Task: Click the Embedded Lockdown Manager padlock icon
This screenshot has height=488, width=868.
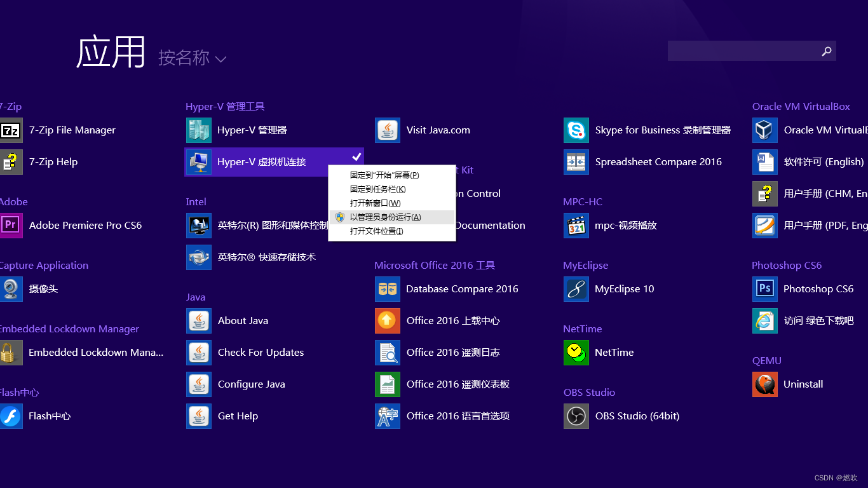Action: (11, 353)
